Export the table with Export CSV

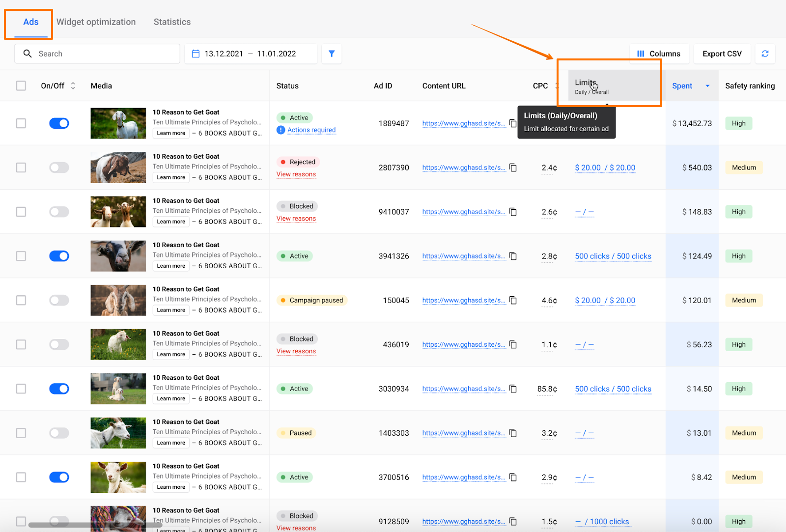(722, 54)
